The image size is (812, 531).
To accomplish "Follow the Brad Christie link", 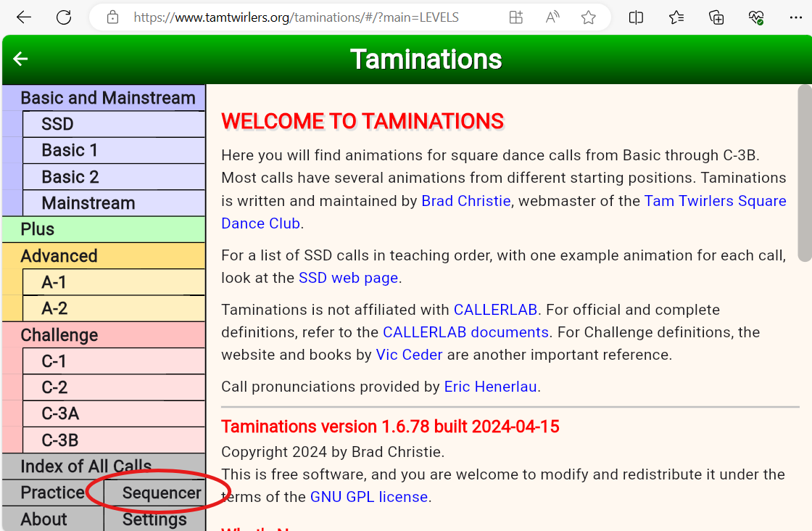I will pos(466,200).
